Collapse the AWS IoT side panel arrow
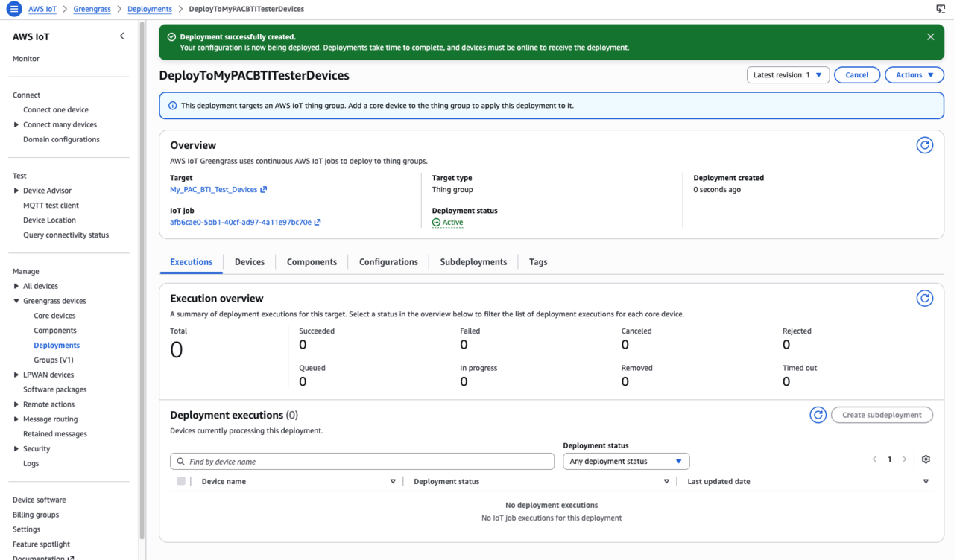The image size is (954, 560). (x=122, y=36)
